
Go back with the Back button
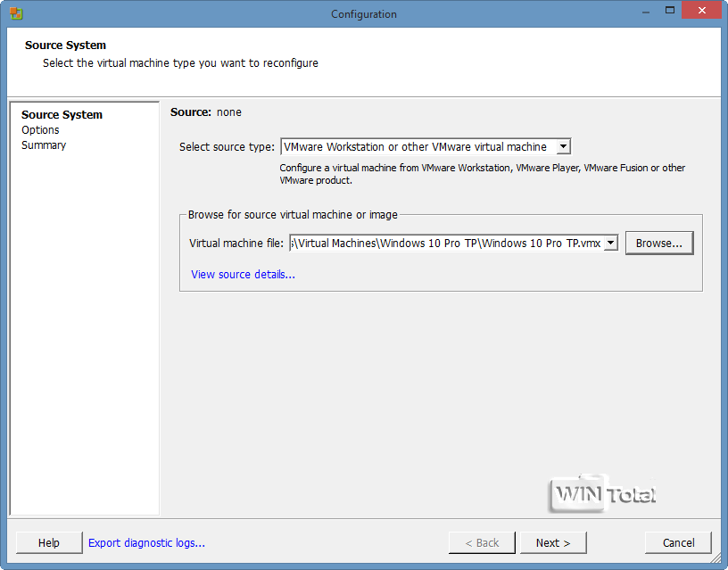click(482, 542)
